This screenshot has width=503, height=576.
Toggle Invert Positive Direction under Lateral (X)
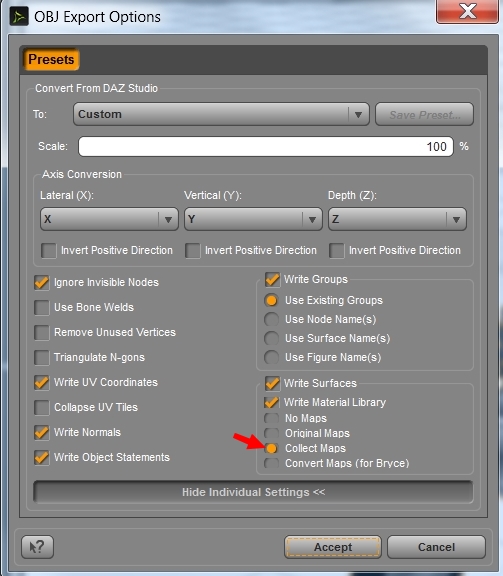point(49,251)
